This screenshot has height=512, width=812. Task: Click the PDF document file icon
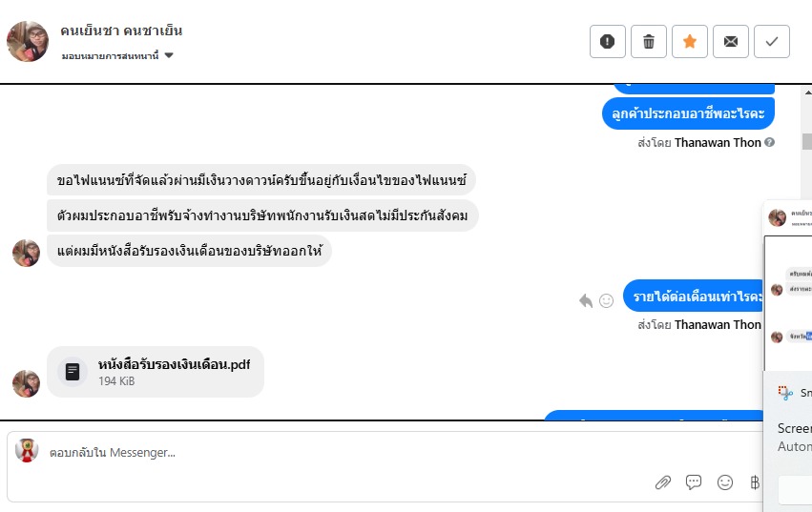[73, 371]
